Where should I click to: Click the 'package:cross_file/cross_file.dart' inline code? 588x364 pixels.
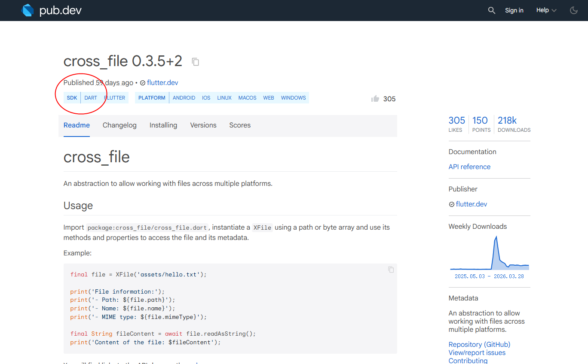point(147,227)
